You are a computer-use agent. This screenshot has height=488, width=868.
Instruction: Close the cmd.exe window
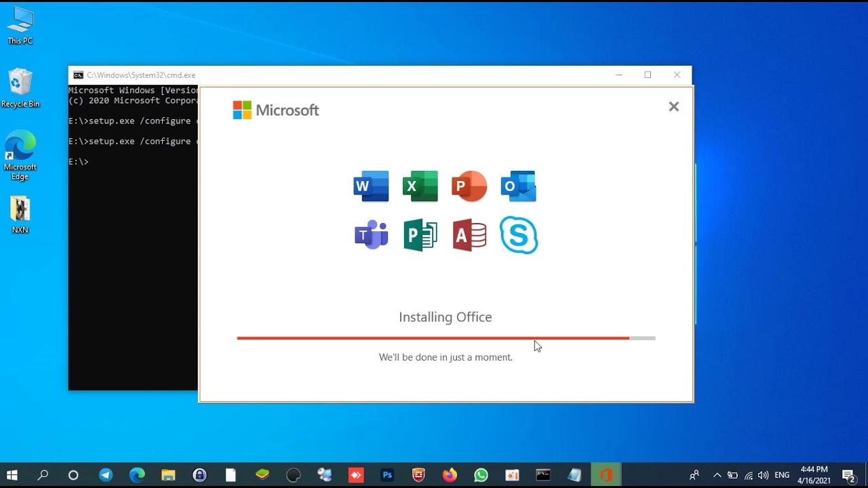click(677, 75)
